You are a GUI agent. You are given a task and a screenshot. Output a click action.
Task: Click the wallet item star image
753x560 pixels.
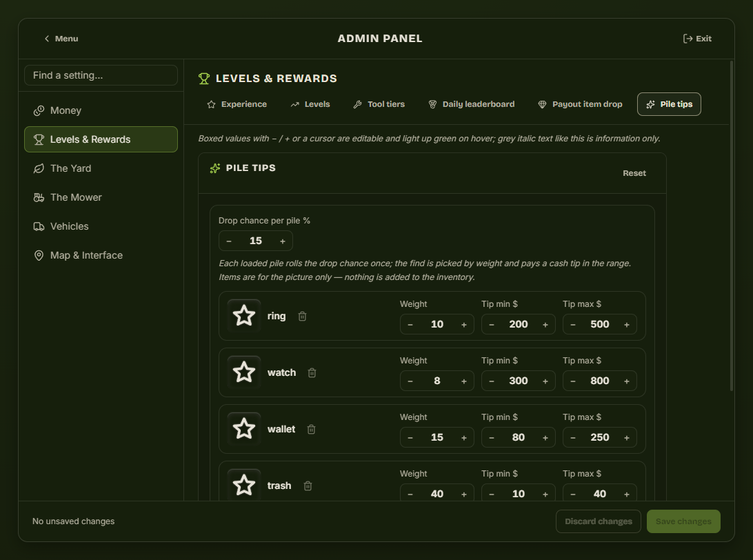coord(244,430)
